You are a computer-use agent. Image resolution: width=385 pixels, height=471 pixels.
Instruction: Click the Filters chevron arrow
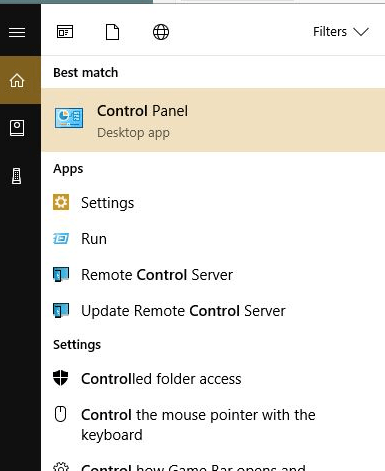tap(361, 32)
